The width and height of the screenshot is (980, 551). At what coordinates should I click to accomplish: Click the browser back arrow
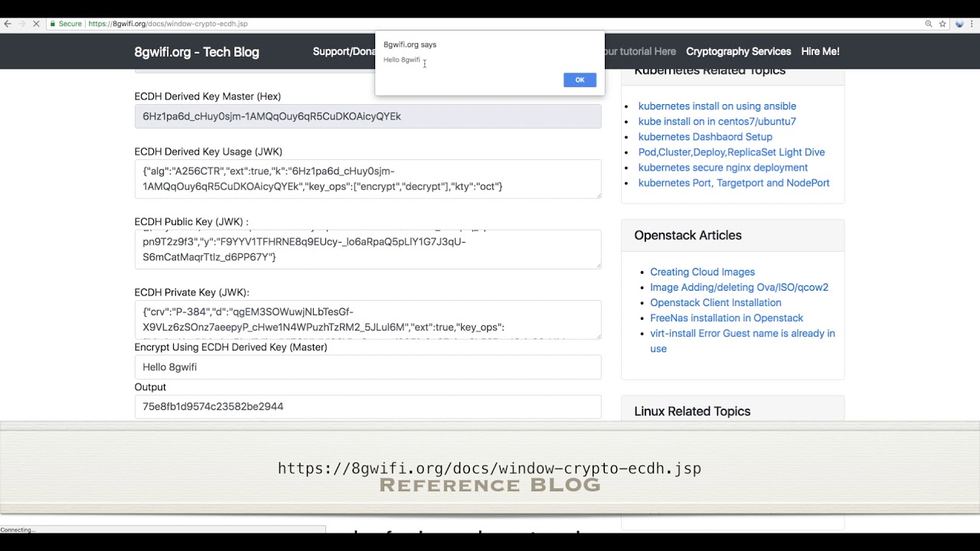[x=8, y=24]
